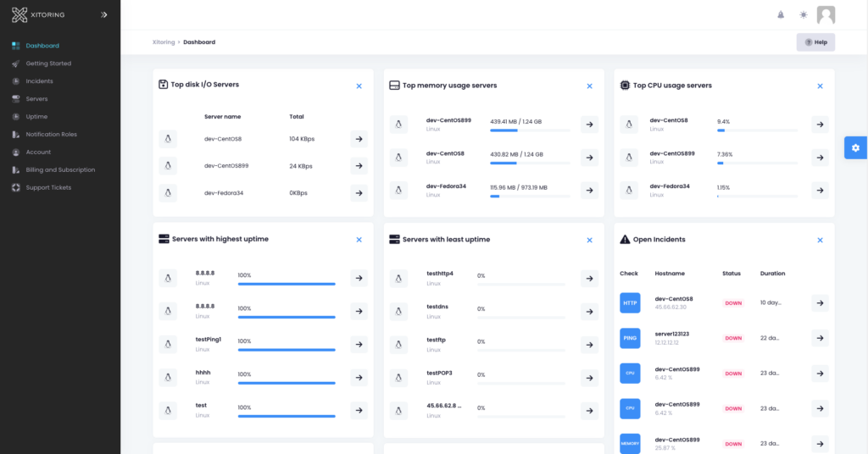Open dev-CentOS8 incident arrow in Open Incidents
Viewport: 868px width, 454px height.
point(821,303)
